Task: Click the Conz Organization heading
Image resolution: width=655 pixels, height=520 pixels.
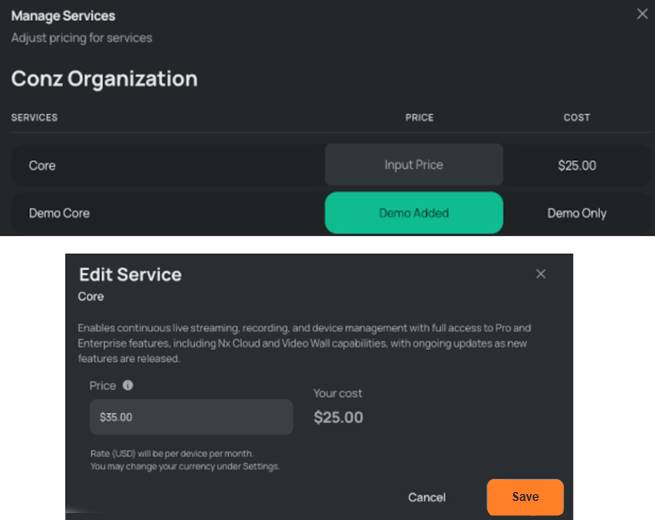Action: pyautogui.click(x=104, y=78)
